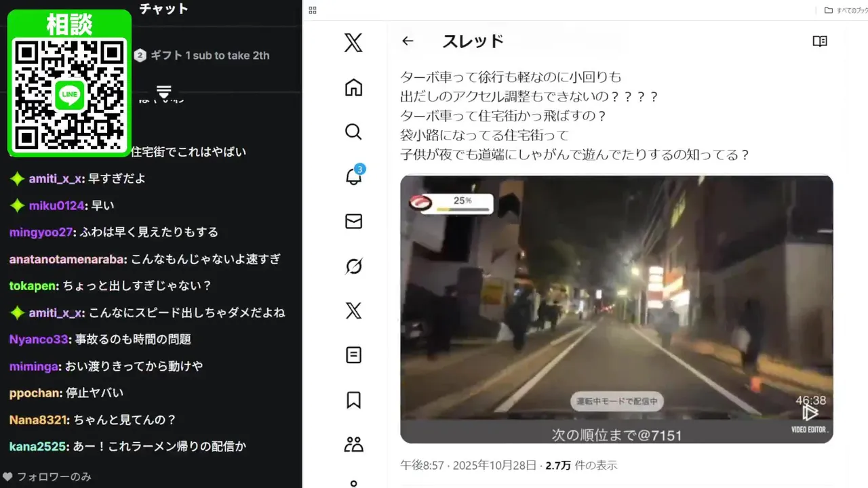This screenshot has width=868, height=488.
Task: Open tweet timestamp 午後8:57 link
Action: click(x=469, y=466)
